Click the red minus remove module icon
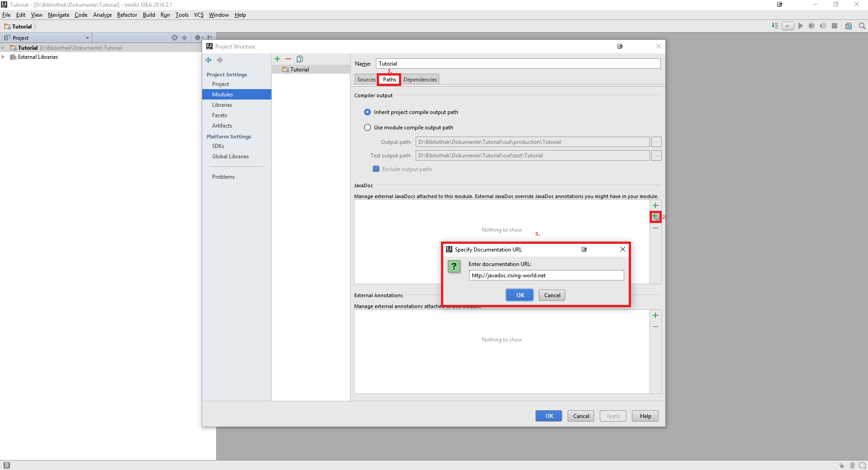 point(289,59)
